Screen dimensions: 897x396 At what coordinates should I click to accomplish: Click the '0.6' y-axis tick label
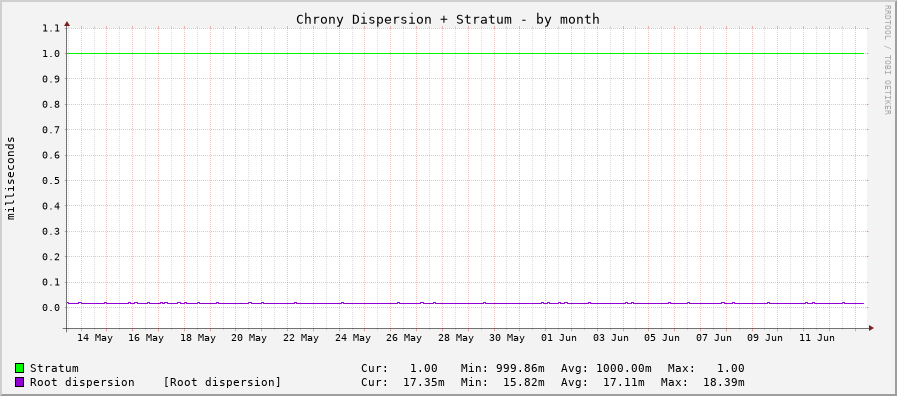point(51,155)
